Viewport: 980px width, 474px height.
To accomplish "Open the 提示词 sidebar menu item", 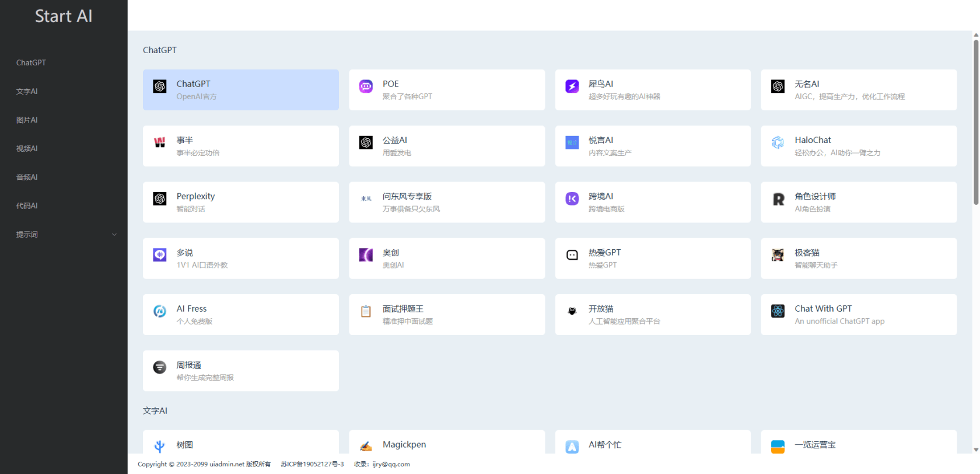I will pyautogui.click(x=64, y=234).
